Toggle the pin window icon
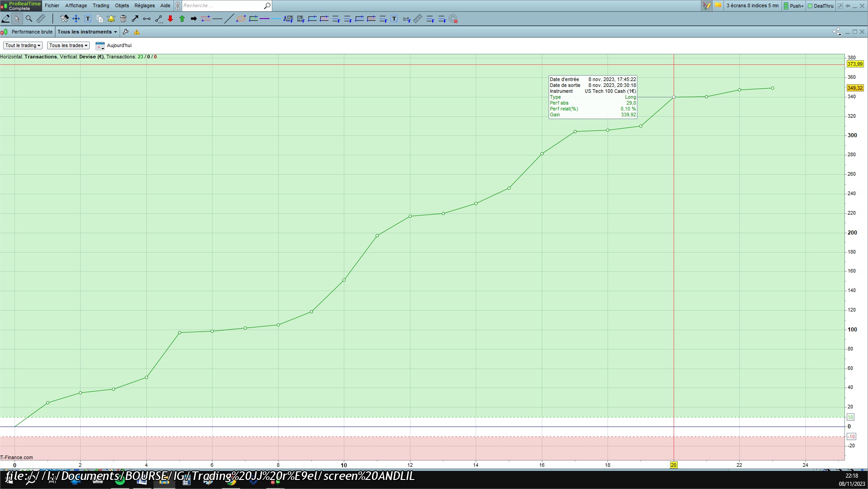This screenshot has height=489, width=868. (847, 6)
